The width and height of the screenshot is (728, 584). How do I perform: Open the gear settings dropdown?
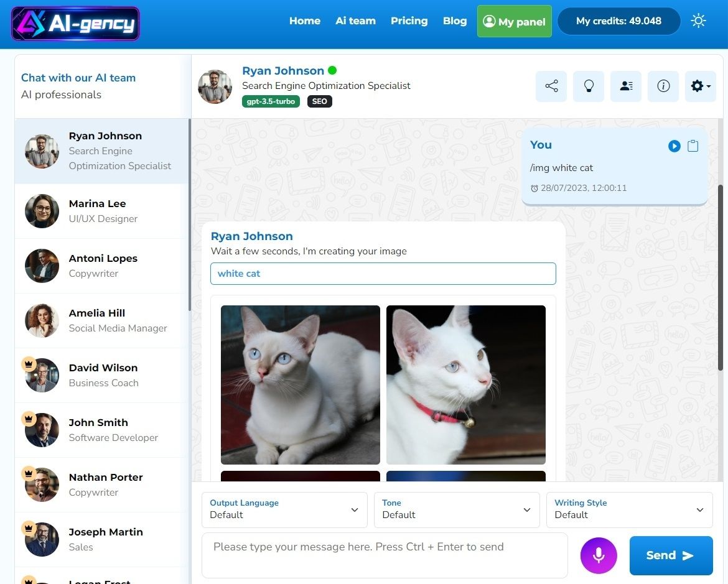point(701,86)
